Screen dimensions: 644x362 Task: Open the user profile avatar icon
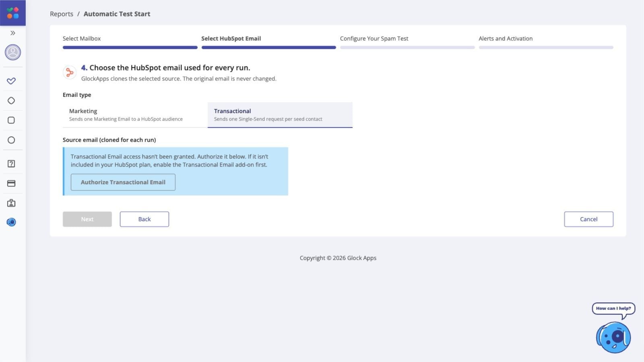pyautogui.click(x=13, y=52)
